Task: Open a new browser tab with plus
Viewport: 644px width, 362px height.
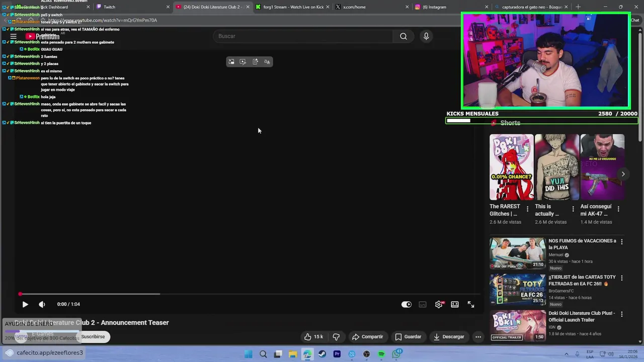Action: tap(578, 7)
